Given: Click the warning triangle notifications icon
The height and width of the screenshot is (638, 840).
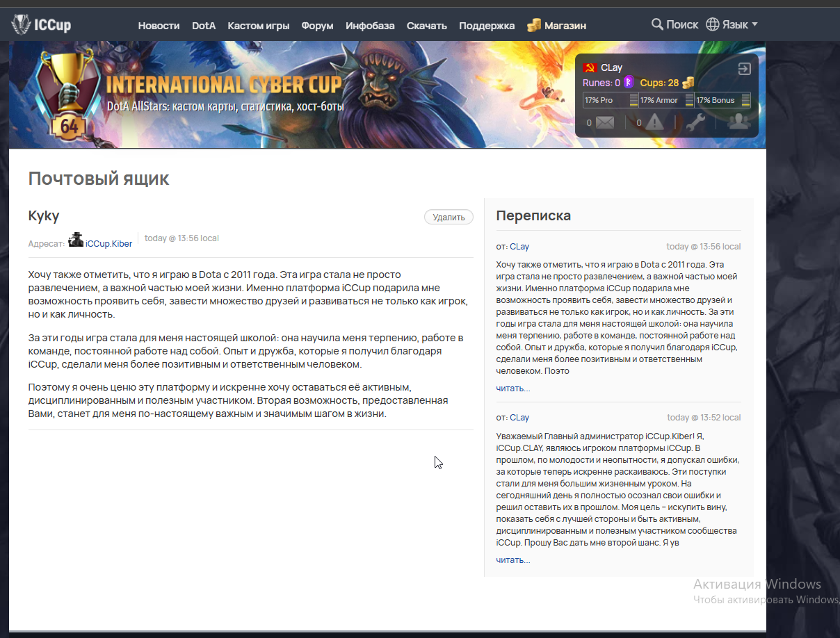Looking at the screenshot, I should click(654, 122).
